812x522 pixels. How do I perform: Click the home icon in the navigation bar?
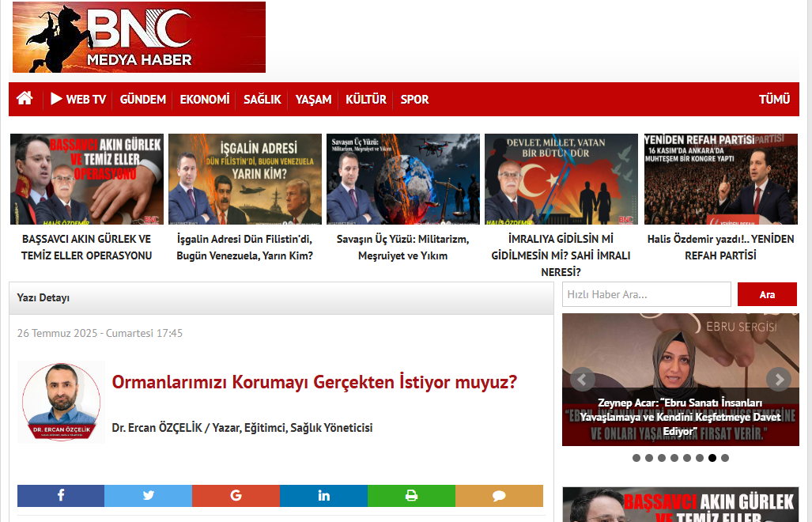click(x=25, y=99)
